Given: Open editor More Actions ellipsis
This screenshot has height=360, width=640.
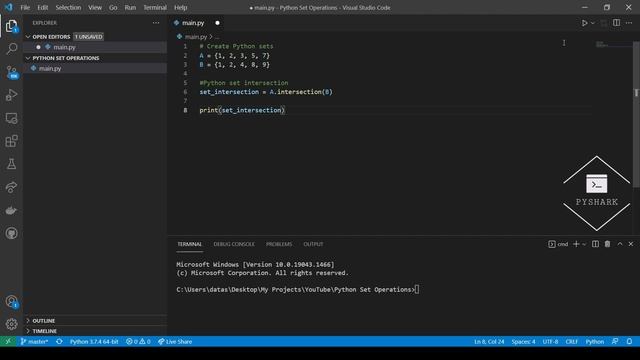Looking at the screenshot, I should coord(629,23).
